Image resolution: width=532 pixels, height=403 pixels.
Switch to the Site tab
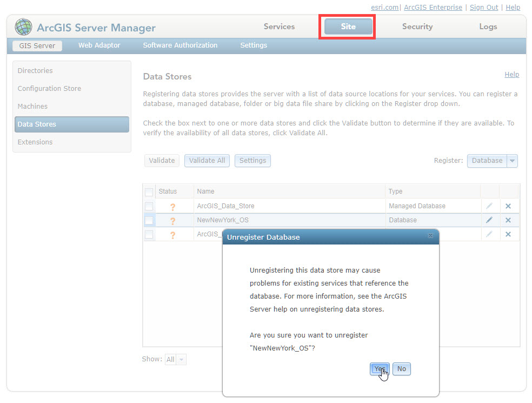[x=348, y=27]
